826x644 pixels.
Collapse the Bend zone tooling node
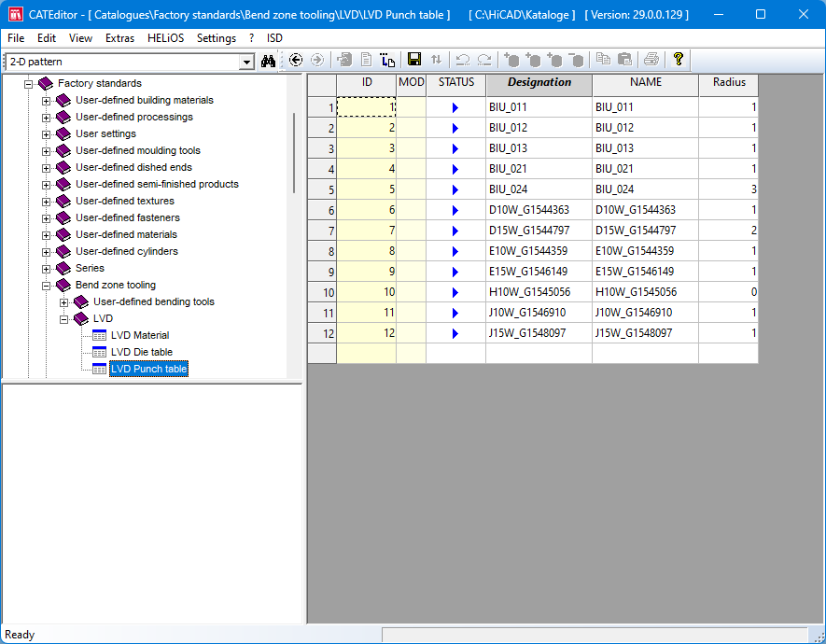[47, 286]
